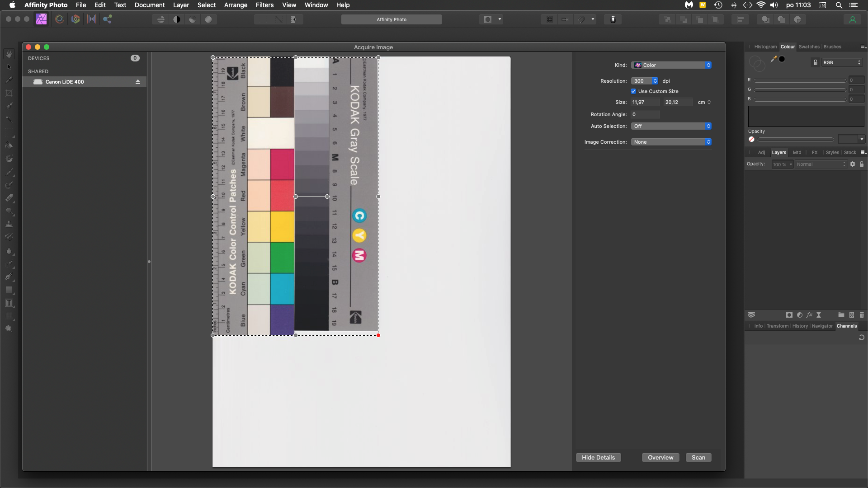
Task: Open the Document menu
Action: pos(150,5)
